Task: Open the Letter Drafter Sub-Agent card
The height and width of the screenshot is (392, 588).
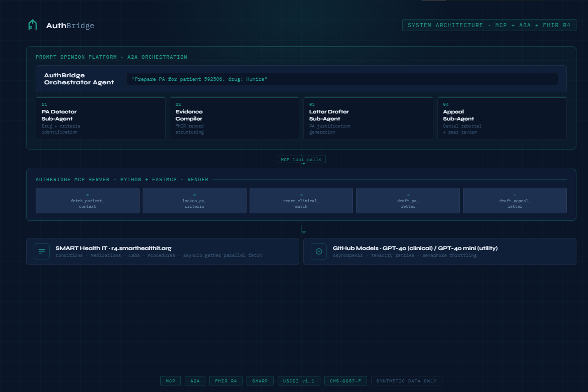Action: click(x=368, y=118)
